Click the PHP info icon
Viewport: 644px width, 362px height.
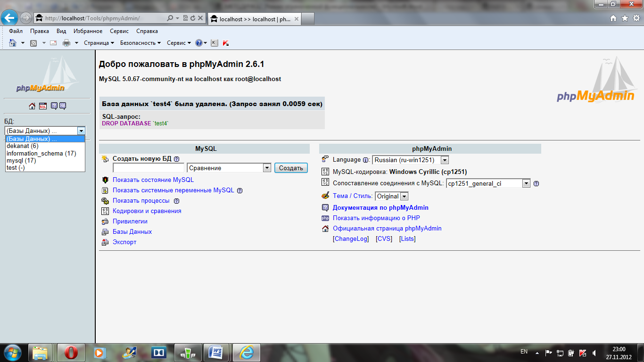(x=325, y=218)
